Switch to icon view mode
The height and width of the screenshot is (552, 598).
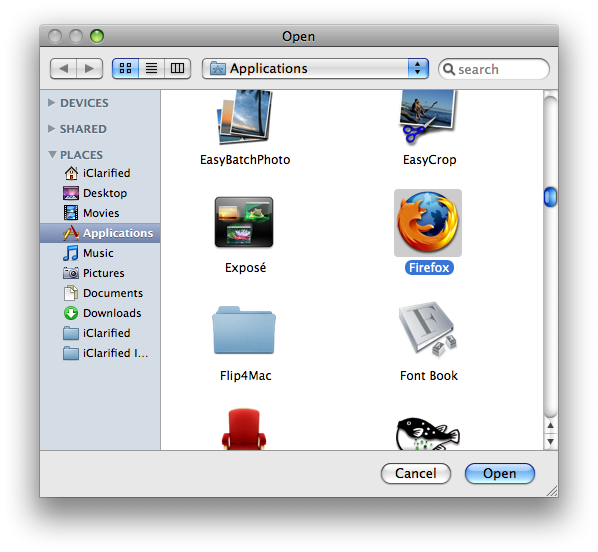coord(125,69)
